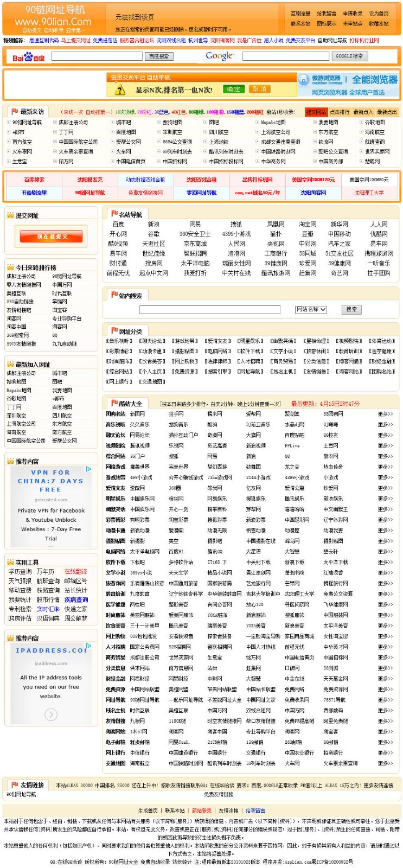This screenshot has height=868, width=403.
Task: Click the AdChoices icon on the VPN ad
Action: [88, 469]
